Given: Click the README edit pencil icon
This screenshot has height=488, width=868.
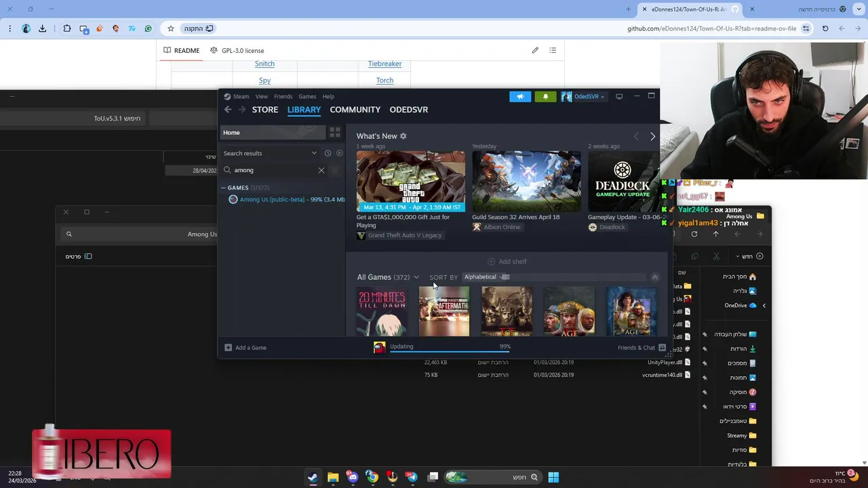Looking at the screenshot, I should tap(535, 50).
